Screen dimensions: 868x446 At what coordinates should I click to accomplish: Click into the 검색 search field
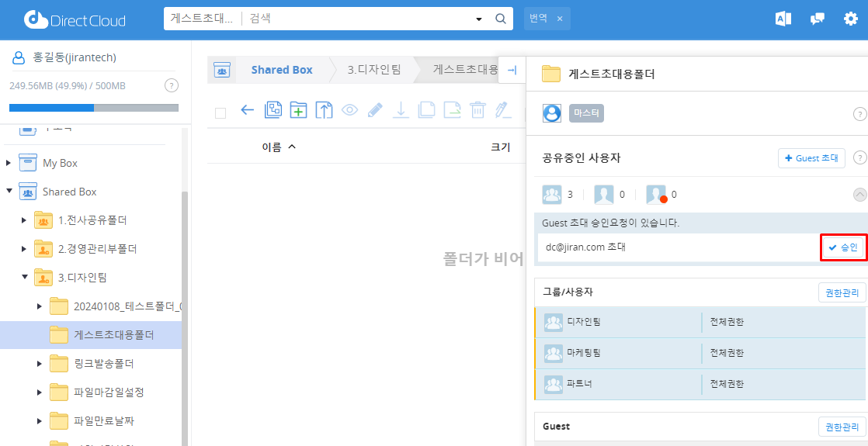coord(357,19)
